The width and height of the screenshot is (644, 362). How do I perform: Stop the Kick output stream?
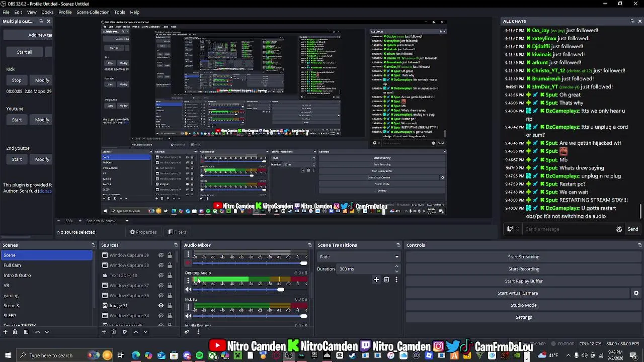17,80
